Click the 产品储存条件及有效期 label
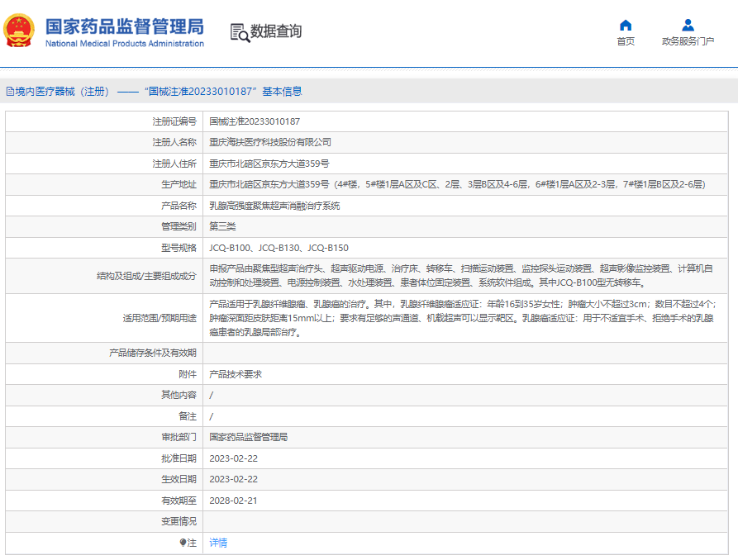This screenshot has width=738, height=560. click(153, 353)
